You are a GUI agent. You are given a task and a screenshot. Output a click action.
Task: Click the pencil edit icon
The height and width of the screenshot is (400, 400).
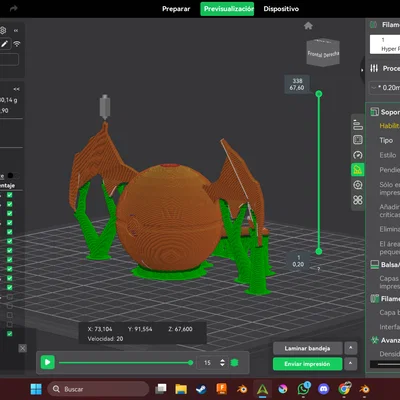point(5,44)
